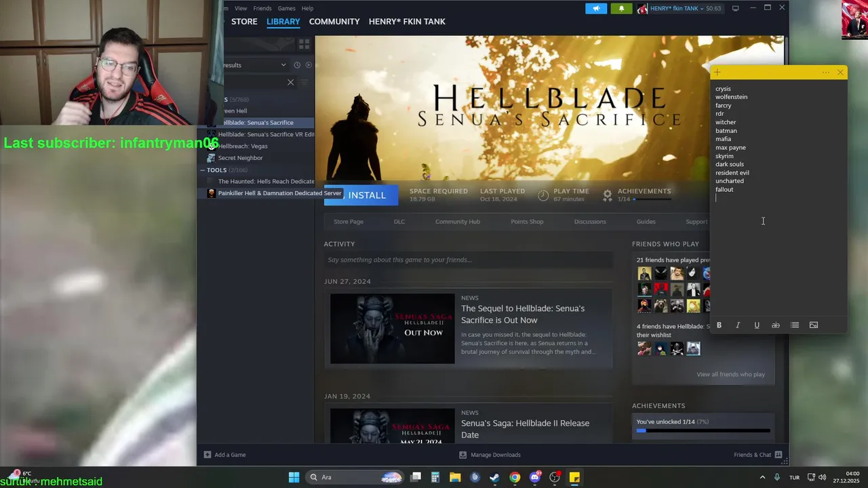868x488 pixels.
Task: Open advanced filter options icon
Action: pos(304,82)
